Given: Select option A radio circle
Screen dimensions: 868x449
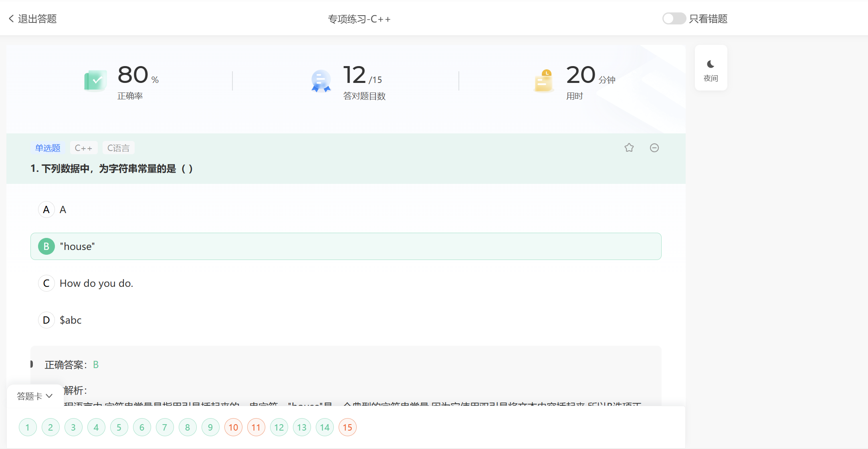Looking at the screenshot, I should pyautogui.click(x=46, y=209).
